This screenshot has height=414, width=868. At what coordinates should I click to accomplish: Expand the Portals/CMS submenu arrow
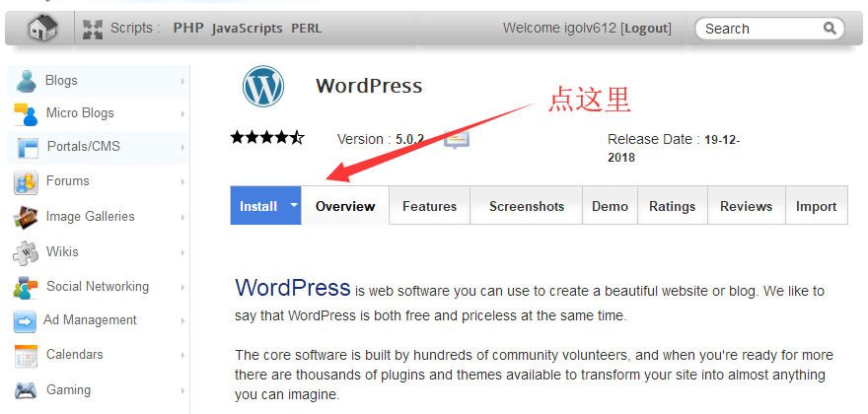coord(182,148)
